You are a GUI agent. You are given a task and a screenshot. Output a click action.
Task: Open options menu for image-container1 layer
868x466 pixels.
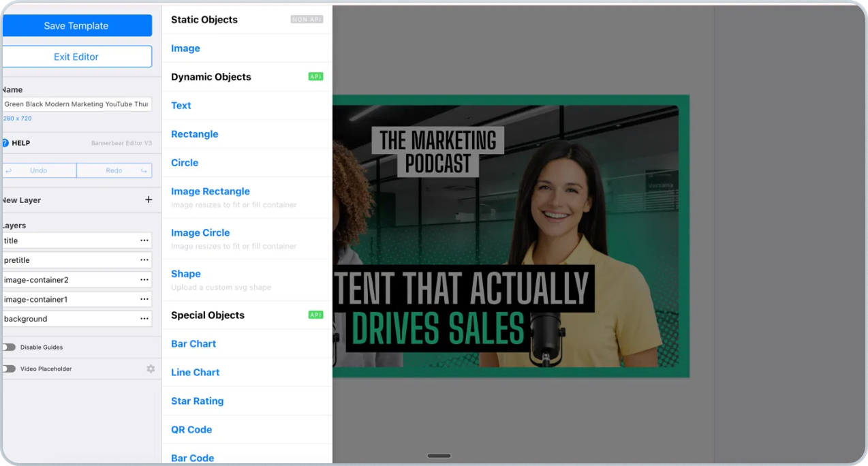pos(144,299)
